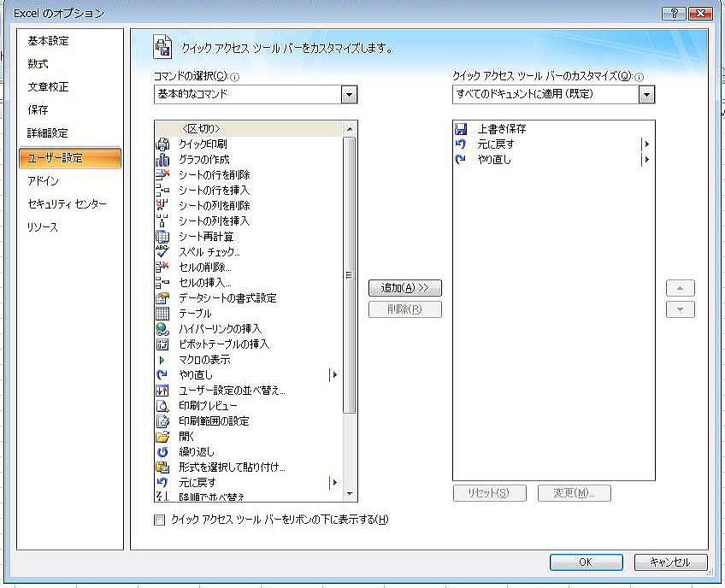Open the コマンドの選択 dropdown
Screen dimensions: 725x588
click(349, 95)
